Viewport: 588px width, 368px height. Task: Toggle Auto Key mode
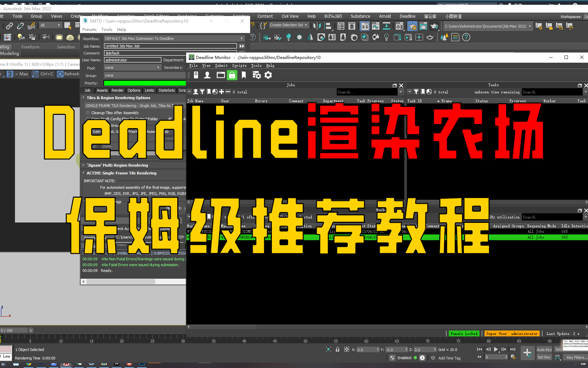tap(544, 350)
